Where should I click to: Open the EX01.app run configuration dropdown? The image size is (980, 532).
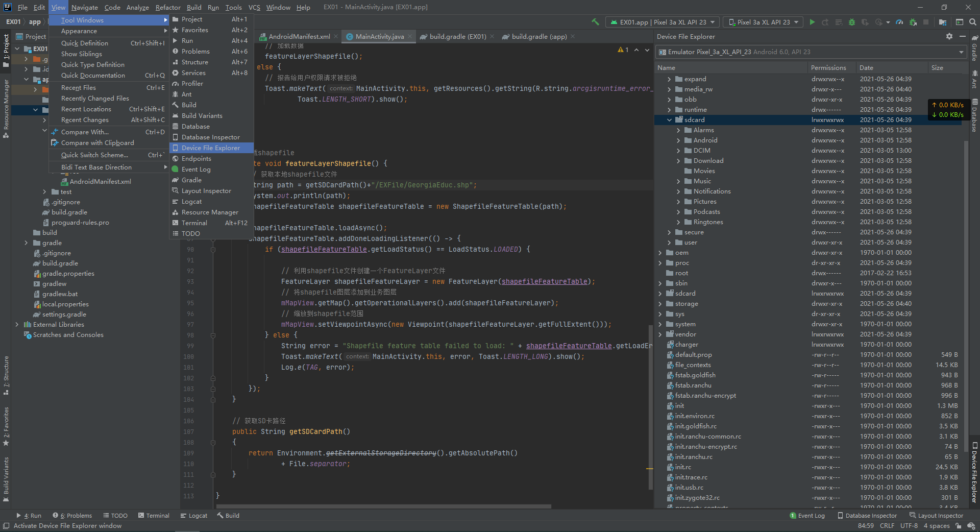662,22
